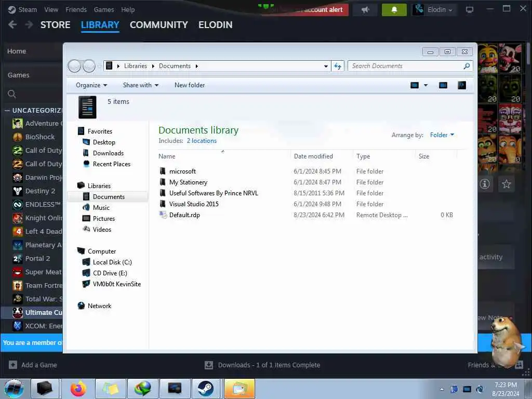Image resolution: width=532 pixels, height=399 pixels.
Task: Open Steam Downloads status at bottom
Action: tap(263, 365)
